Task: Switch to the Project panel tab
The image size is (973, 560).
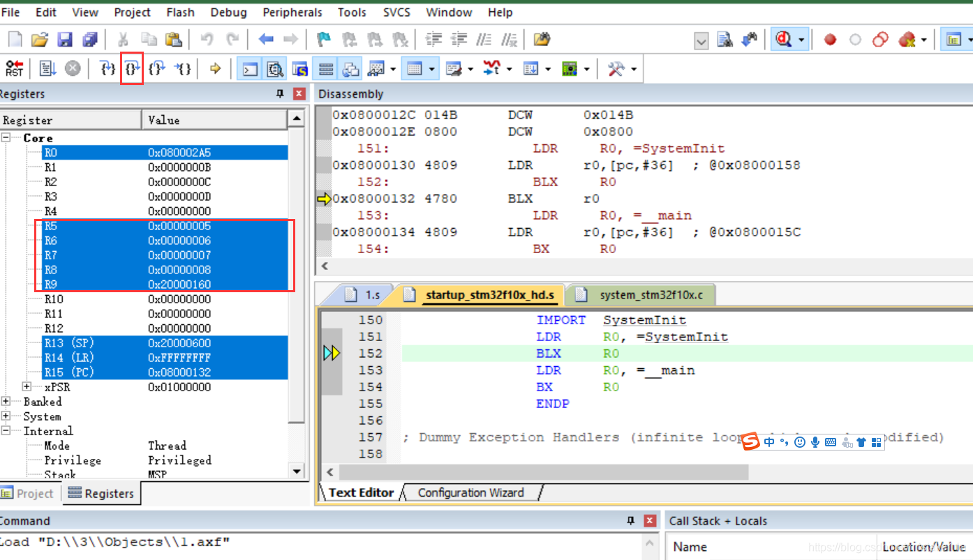Action: (x=29, y=493)
